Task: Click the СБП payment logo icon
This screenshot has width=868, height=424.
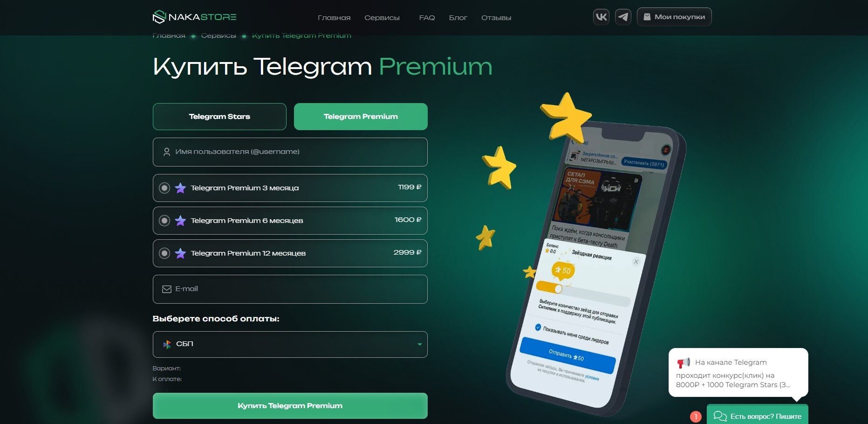Action: [x=167, y=344]
